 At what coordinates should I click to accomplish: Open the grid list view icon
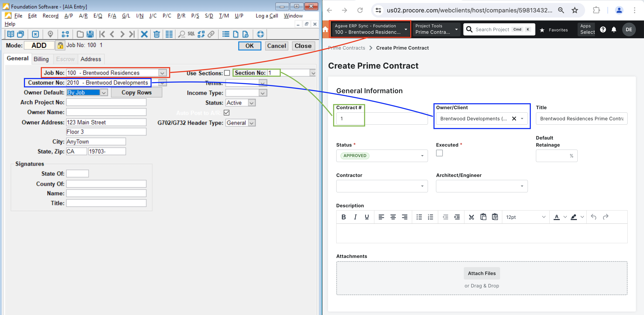169,34
